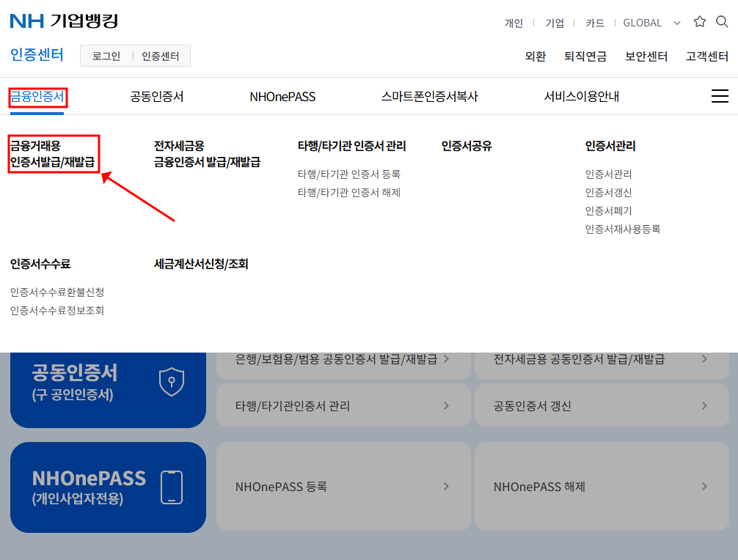Open chevron for 전자세금용 공동인증서 발급/재발급
The image size is (738, 560).
704,359
